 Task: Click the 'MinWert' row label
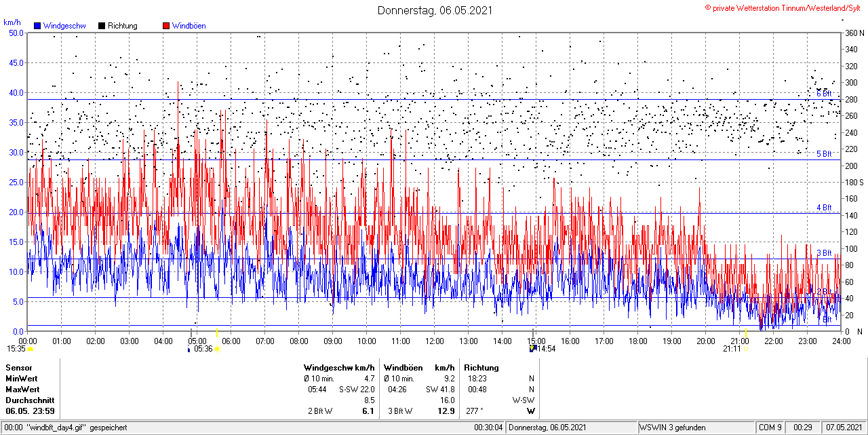(22, 378)
